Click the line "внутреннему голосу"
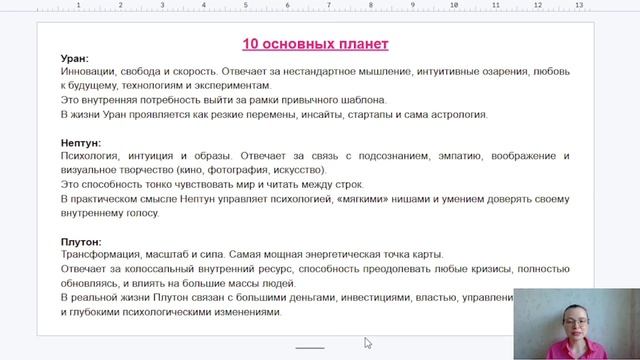This screenshot has height=360, width=640. pos(110,213)
